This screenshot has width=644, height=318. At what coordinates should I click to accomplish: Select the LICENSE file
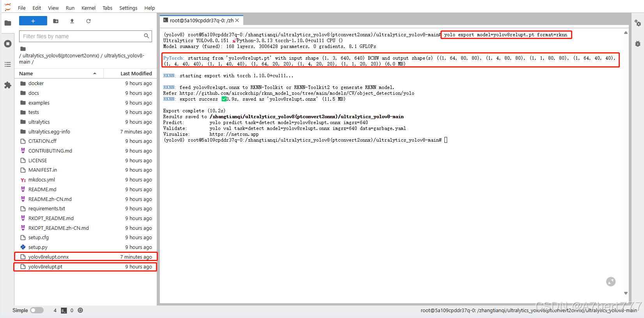pos(86,161)
